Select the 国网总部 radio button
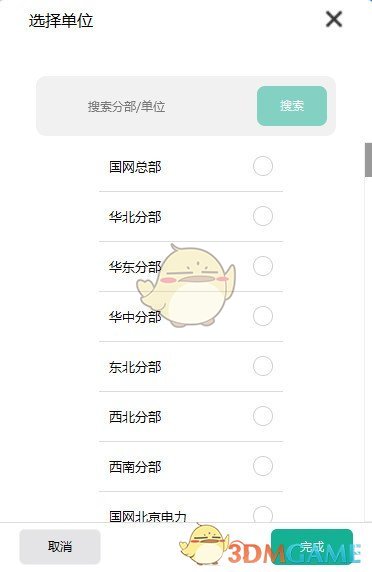Screen dimensions: 372x572 pos(263,166)
